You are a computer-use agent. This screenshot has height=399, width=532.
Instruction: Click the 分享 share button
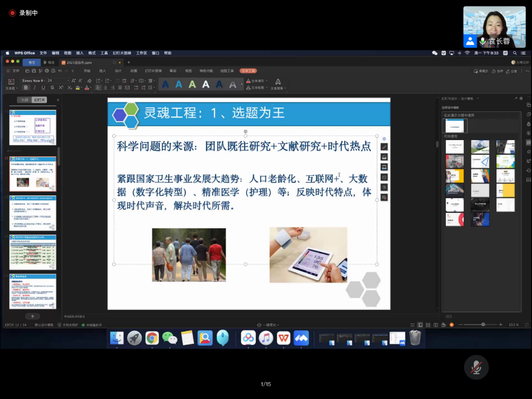[512, 71]
